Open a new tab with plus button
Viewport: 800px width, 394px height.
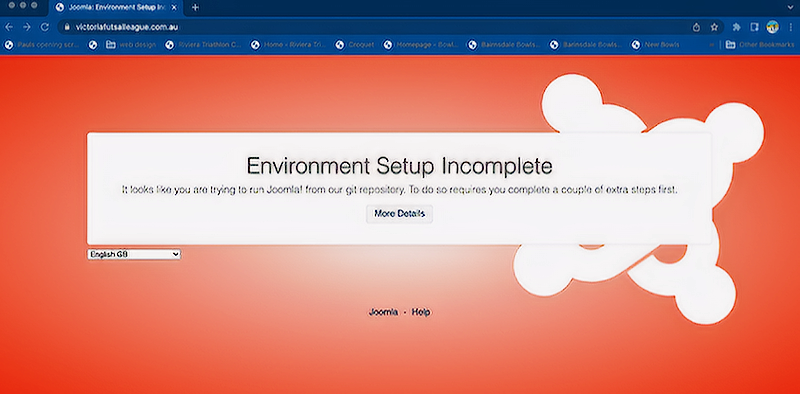pos(195,8)
